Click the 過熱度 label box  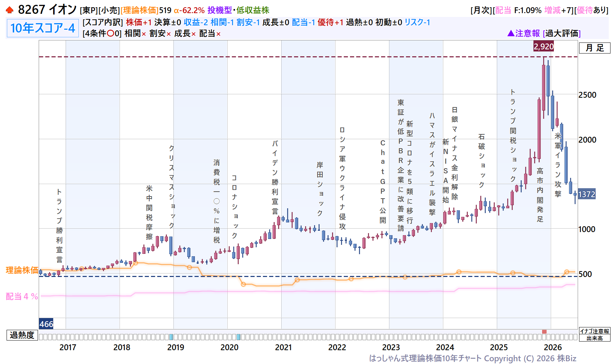pyautogui.click(x=22, y=335)
